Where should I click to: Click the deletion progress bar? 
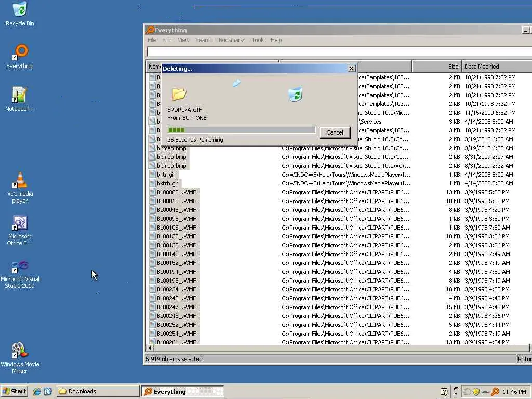pyautogui.click(x=241, y=130)
